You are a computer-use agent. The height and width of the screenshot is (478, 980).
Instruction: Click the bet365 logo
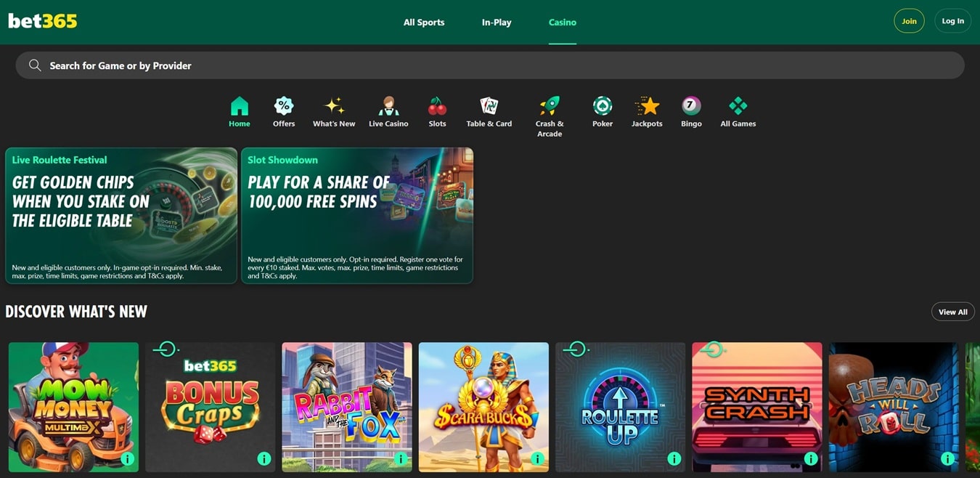click(x=43, y=21)
